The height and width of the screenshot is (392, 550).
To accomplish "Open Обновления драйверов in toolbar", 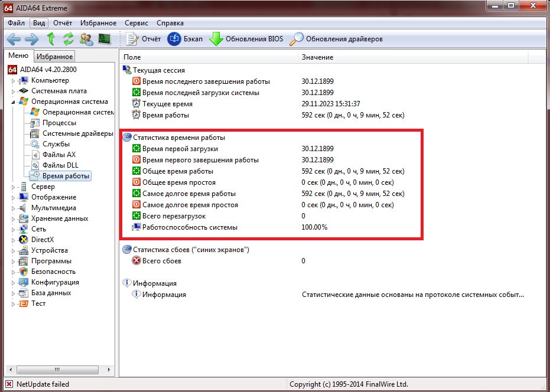I will coord(336,39).
